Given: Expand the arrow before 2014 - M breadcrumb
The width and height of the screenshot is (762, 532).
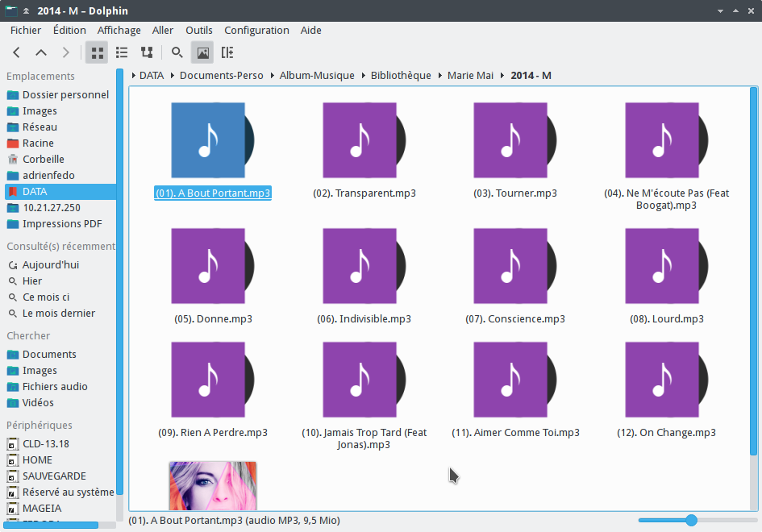Looking at the screenshot, I should pyautogui.click(x=503, y=75).
